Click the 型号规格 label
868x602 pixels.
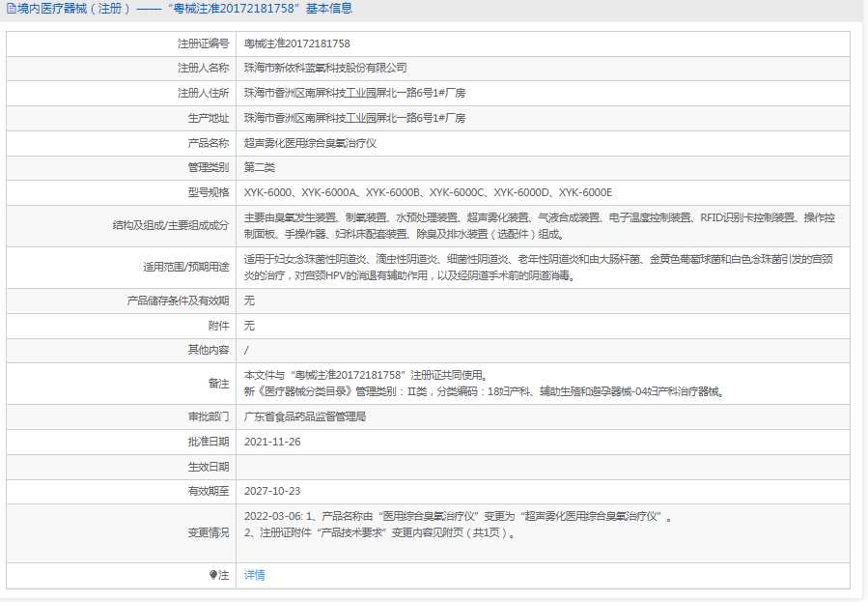(209, 192)
